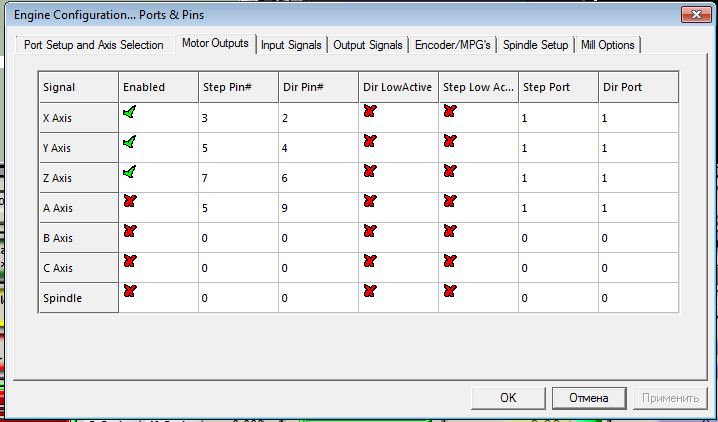Viewport: 718px width, 422px height.
Task: Toggle X Axis Dir LowActive cross
Action: click(x=369, y=112)
